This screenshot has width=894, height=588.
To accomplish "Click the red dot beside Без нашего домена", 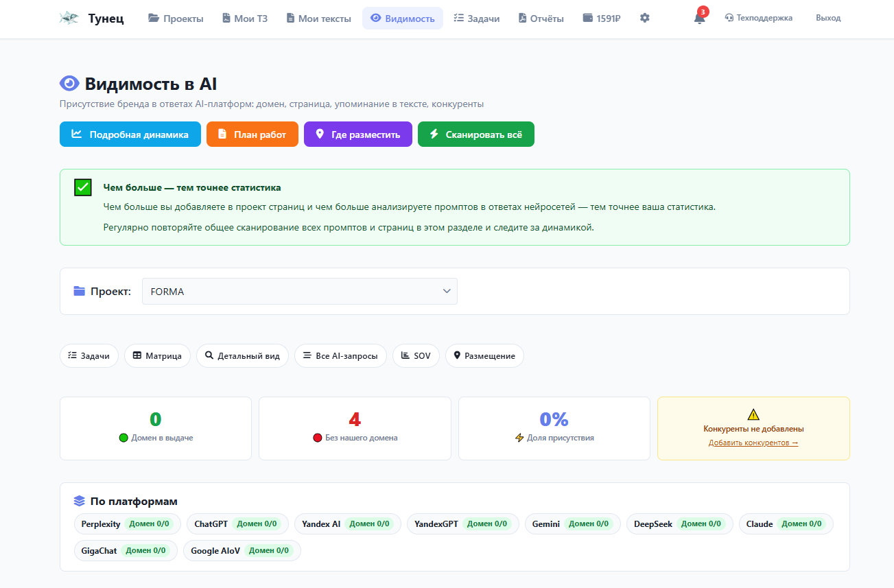I will click(x=317, y=438).
